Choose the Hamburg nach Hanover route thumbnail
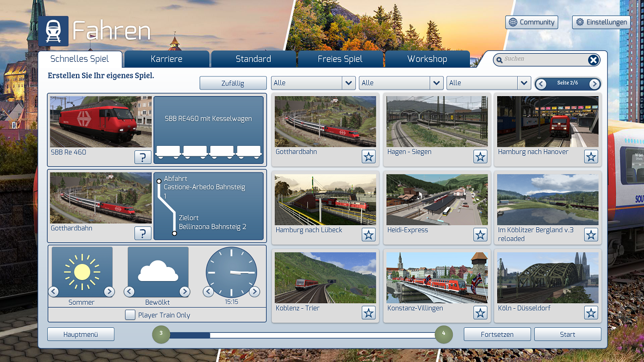 (x=548, y=122)
